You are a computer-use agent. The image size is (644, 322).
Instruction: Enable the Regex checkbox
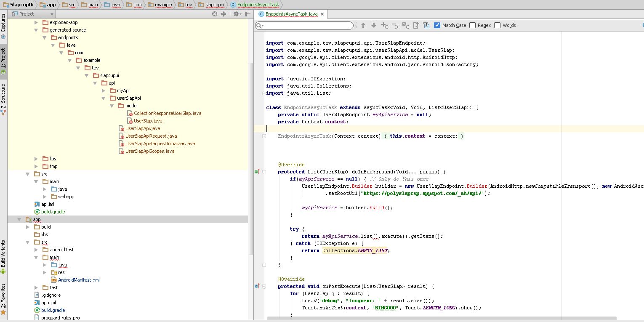472,25
